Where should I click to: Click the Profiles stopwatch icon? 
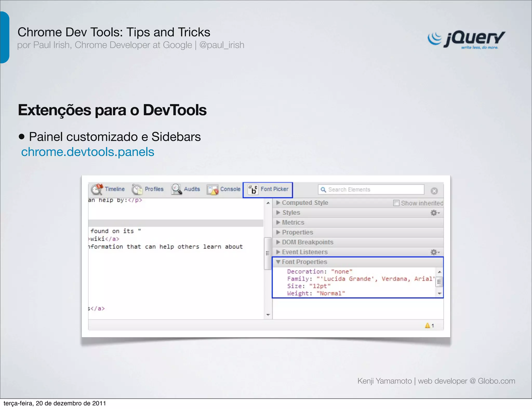[137, 189]
